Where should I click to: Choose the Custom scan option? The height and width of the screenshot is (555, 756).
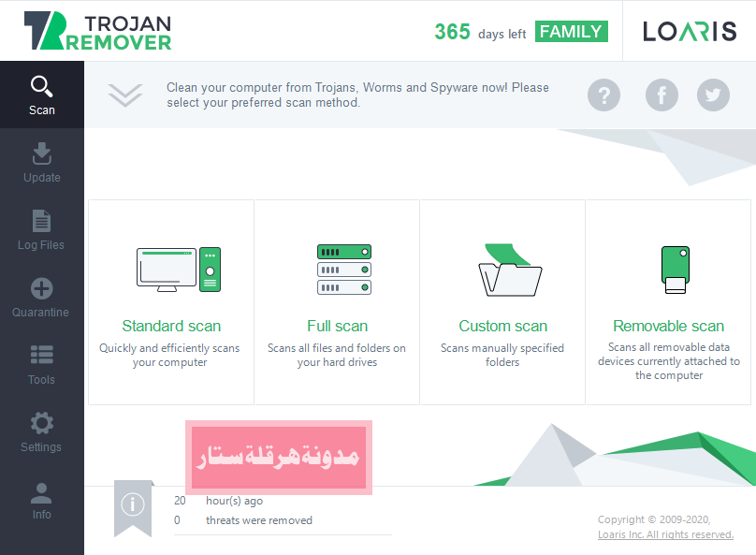pyautogui.click(x=502, y=302)
